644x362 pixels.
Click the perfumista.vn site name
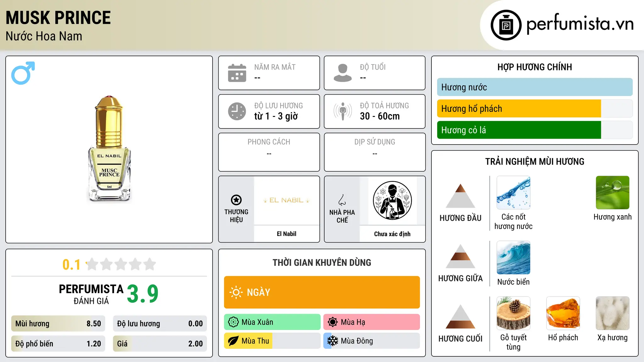coord(580,24)
